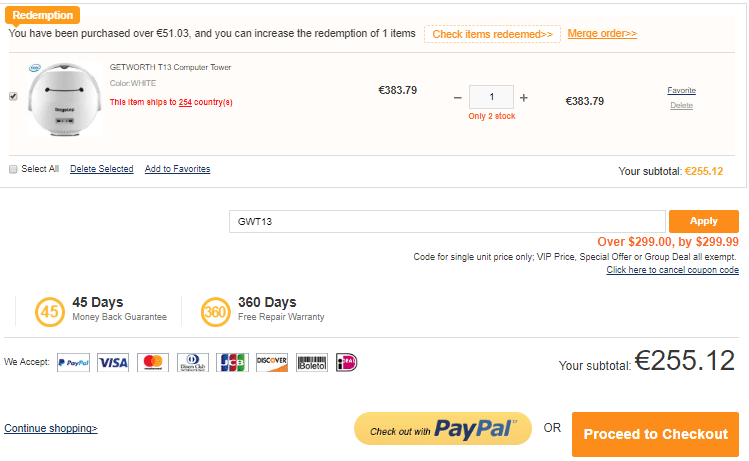Screen dimensions: 749x461
Task: Apply the coupon code
Action: (703, 221)
